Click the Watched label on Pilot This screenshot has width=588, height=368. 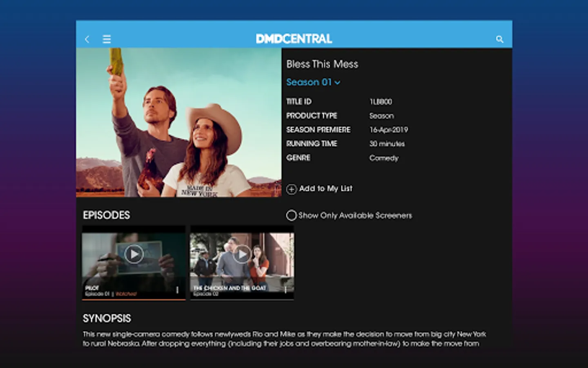(126, 294)
